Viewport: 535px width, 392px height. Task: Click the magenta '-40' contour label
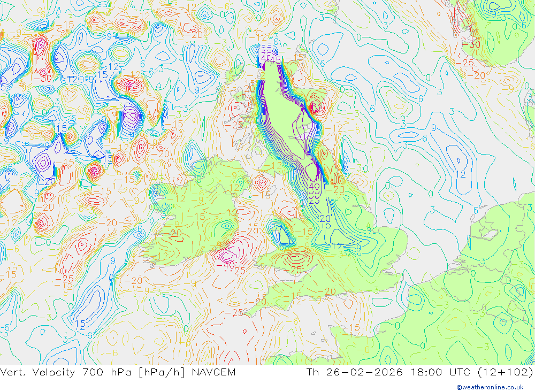(226, 265)
